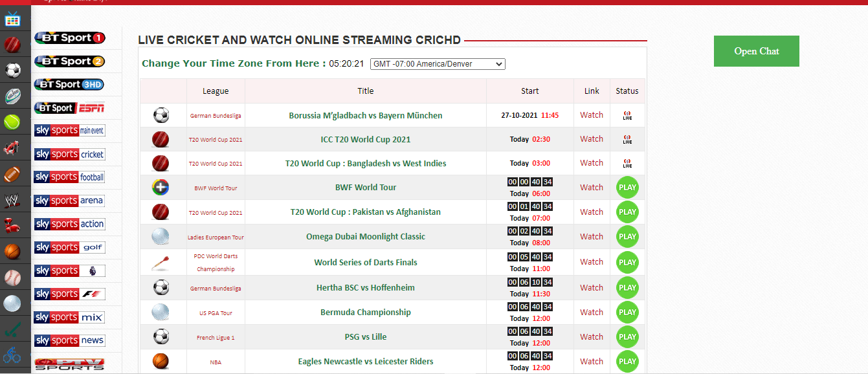Click LIVE status icon for ICC T20 World Cup
This screenshot has width=868, height=374.
click(627, 140)
